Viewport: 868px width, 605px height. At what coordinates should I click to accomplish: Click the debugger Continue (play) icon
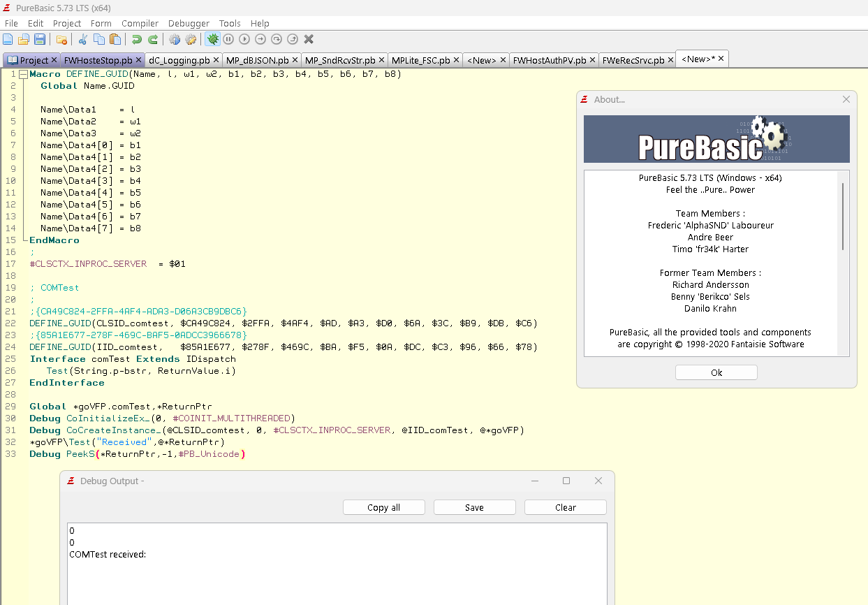(x=244, y=39)
